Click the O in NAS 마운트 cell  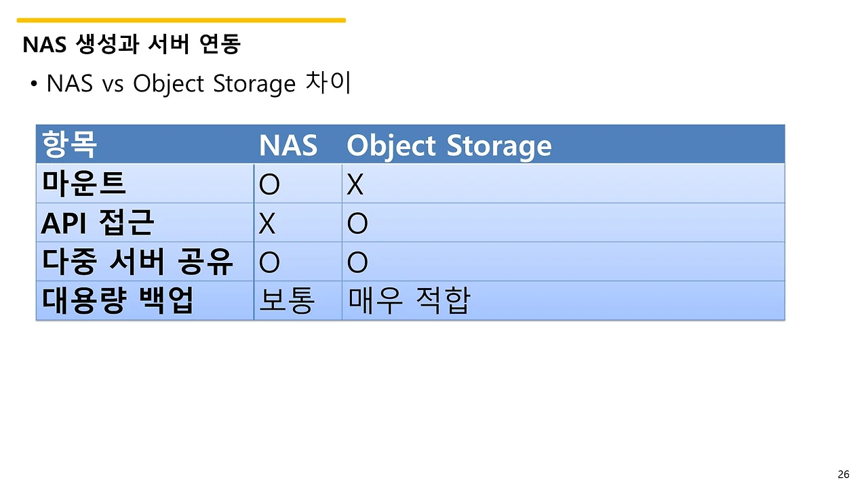pos(269,185)
